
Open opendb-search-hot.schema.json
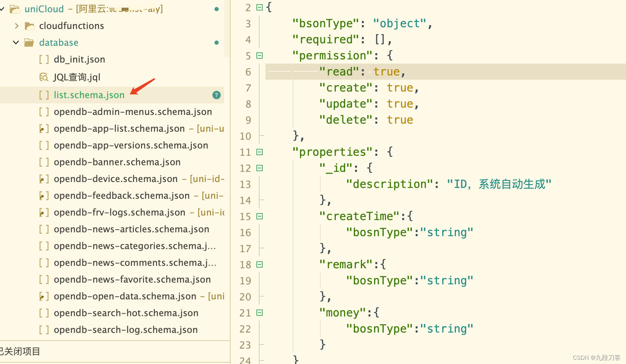point(126,313)
